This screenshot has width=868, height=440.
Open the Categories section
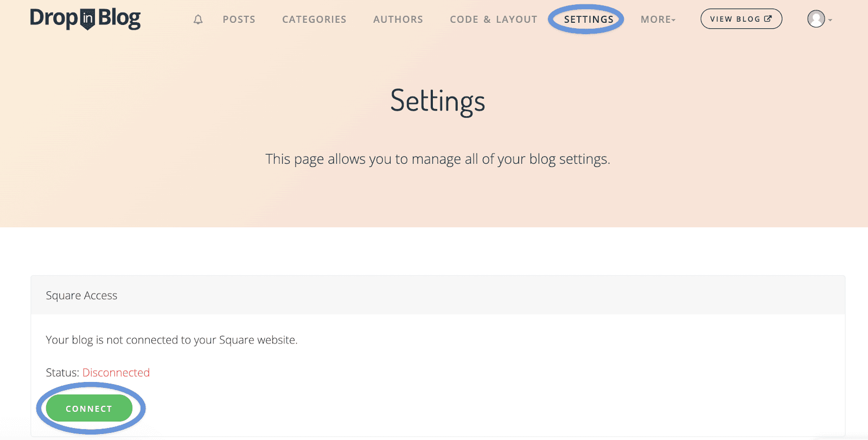(x=314, y=20)
